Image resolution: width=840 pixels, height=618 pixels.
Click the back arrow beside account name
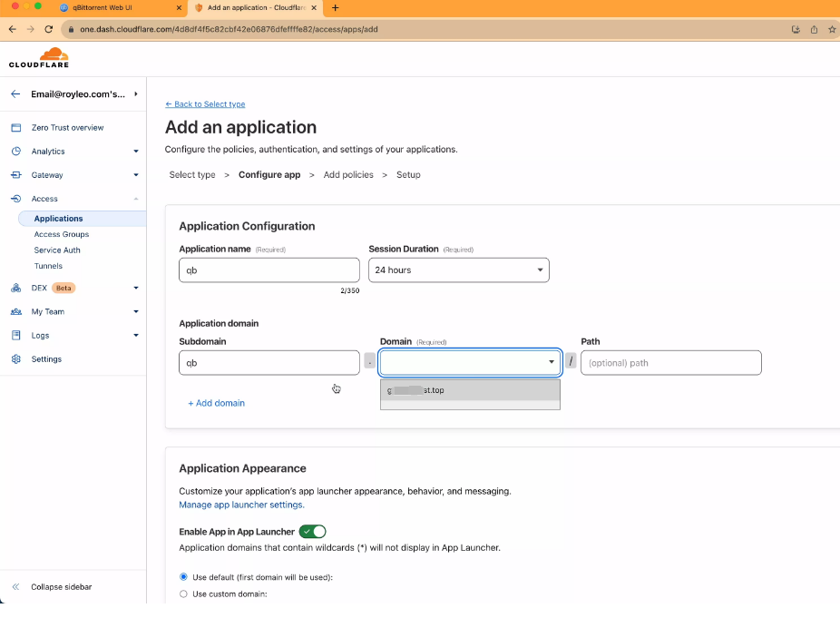15,93
